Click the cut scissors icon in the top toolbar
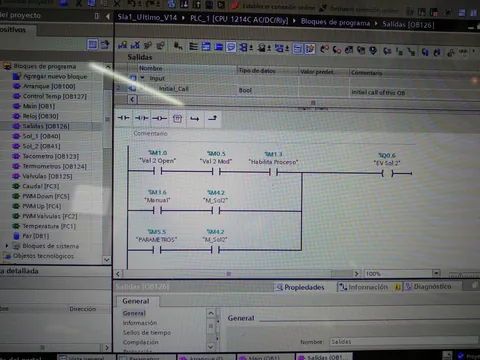The image size is (480, 360). 79,4
